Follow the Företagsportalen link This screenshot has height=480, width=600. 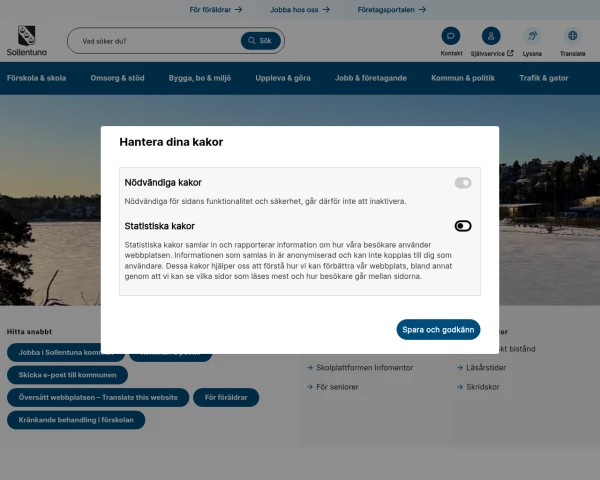point(392,10)
